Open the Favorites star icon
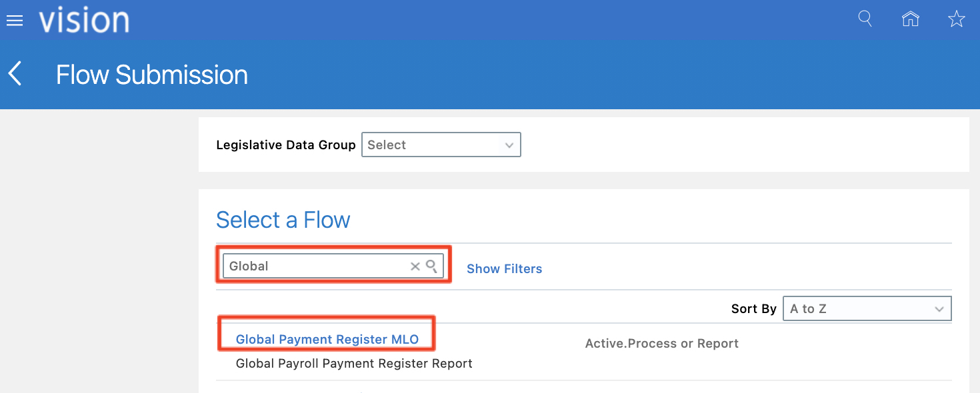Image resolution: width=980 pixels, height=393 pixels. coord(956,19)
